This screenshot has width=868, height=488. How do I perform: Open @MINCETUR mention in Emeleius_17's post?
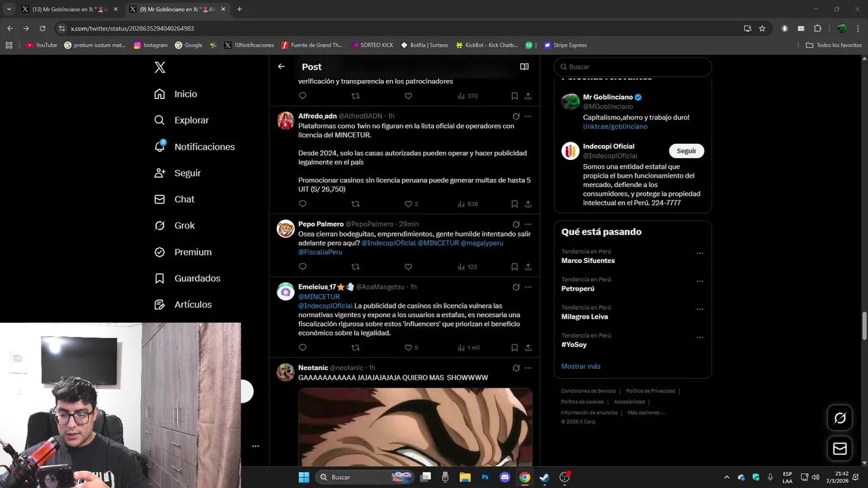pos(319,297)
